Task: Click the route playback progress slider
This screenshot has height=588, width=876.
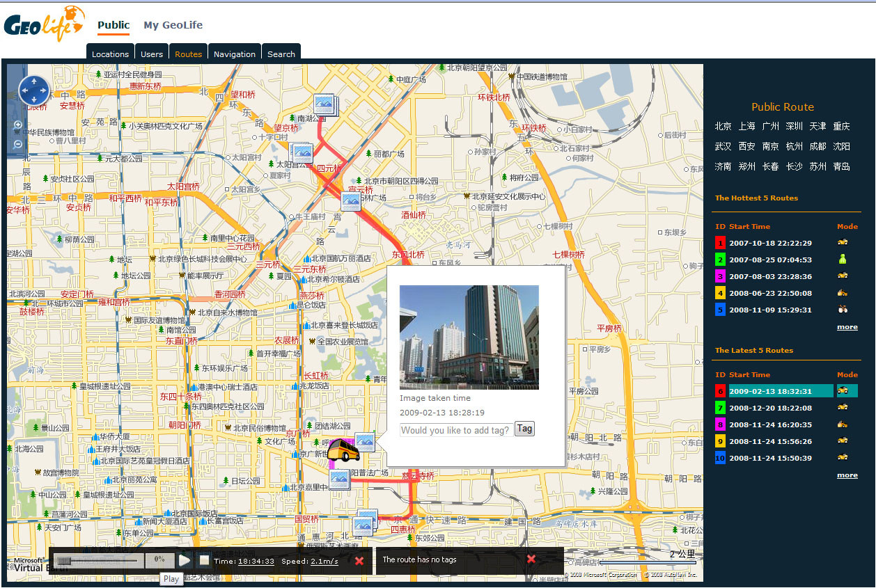Action: (97, 561)
